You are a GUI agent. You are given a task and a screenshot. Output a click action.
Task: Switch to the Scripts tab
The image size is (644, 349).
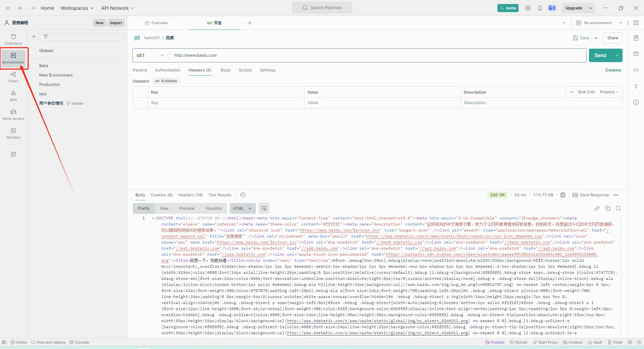coord(245,70)
